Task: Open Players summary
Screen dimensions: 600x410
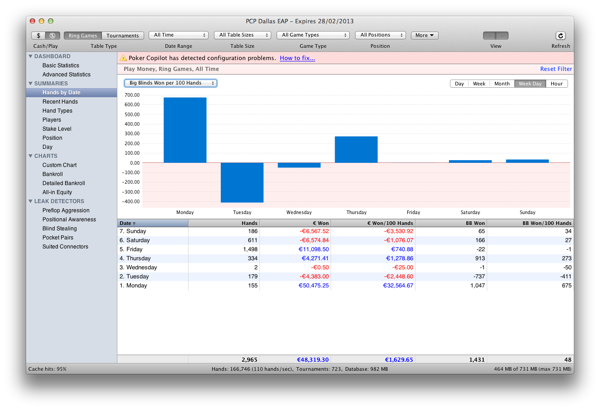Action: pos(52,120)
